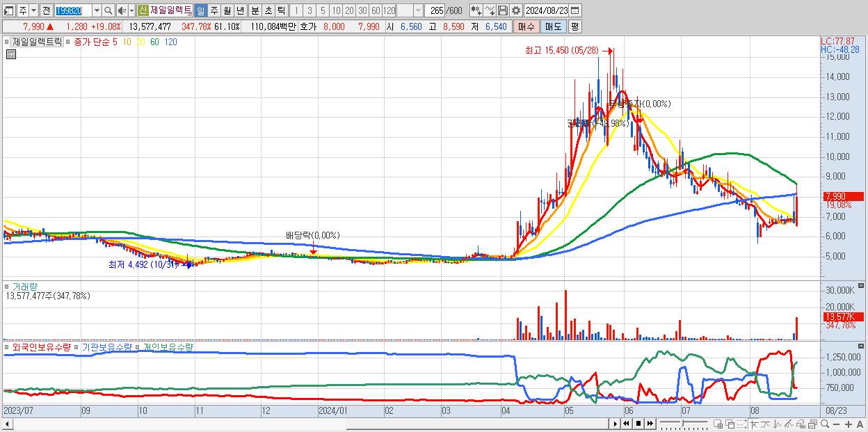Toggle the 거래량 volume indicator marker
Screen dimensions: 868x432
coord(8,286)
